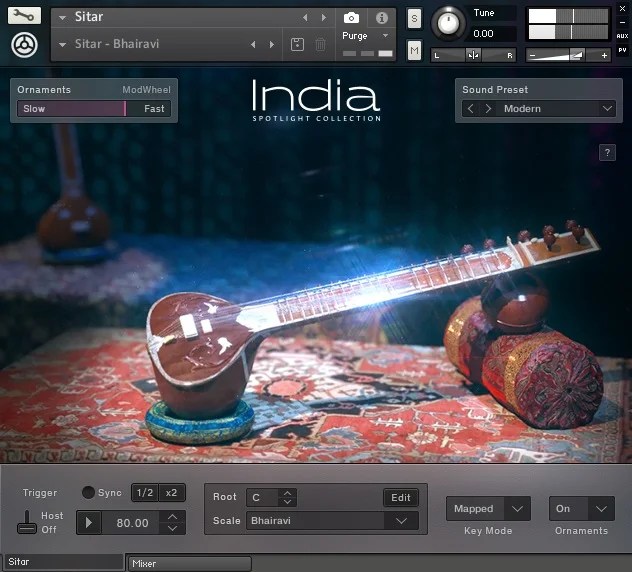Select previous snapshot of Sitar - Bhairavi
This screenshot has width=632, height=572.
(253, 44)
